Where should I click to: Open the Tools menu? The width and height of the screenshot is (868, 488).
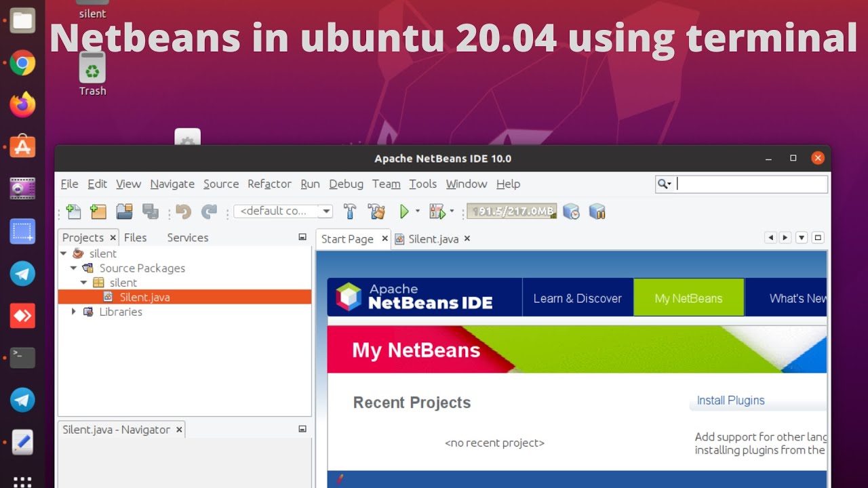(x=422, y=184)
